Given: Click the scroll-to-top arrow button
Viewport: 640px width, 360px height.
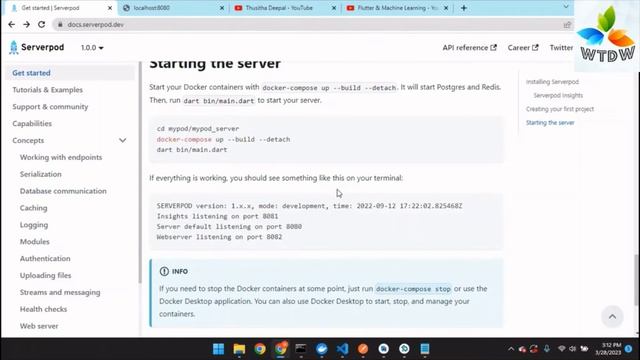Looking at the screenshot, I should (612, 316).
